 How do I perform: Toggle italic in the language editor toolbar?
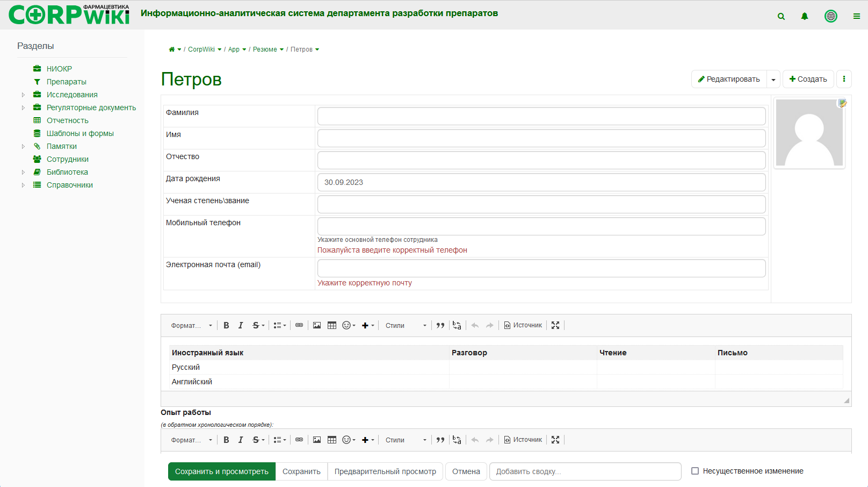(x=241, y=325)
